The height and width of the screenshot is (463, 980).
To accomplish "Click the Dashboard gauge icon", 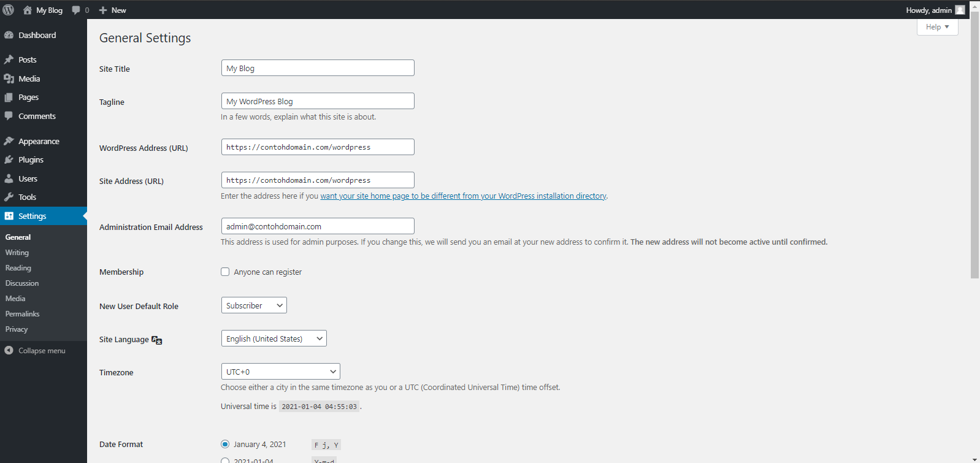I will [9, 36].
